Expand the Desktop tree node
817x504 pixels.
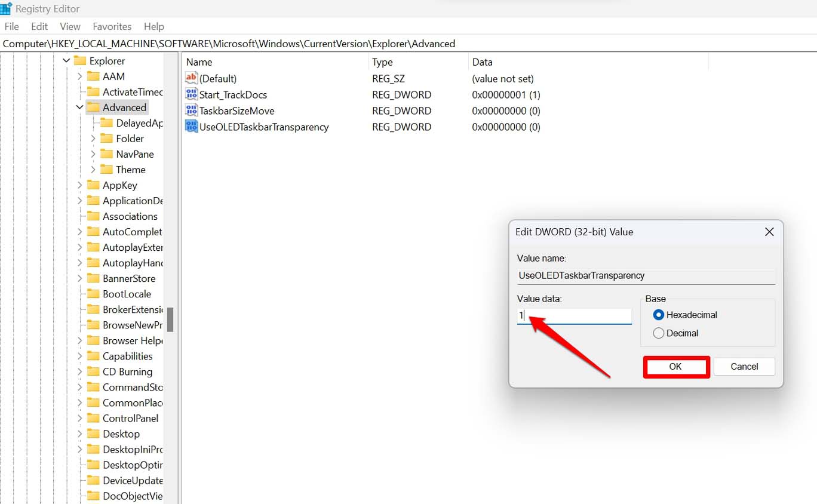pos(79,434)
